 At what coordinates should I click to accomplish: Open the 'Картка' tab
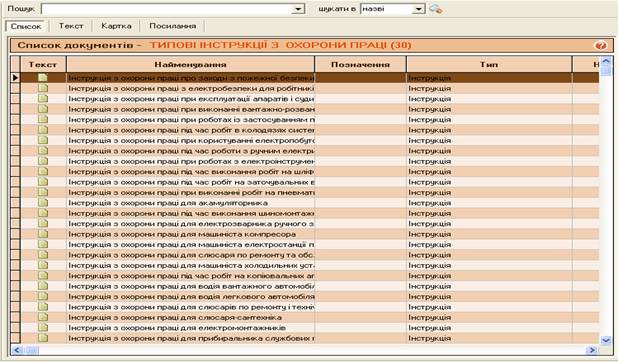click(116, 26)
